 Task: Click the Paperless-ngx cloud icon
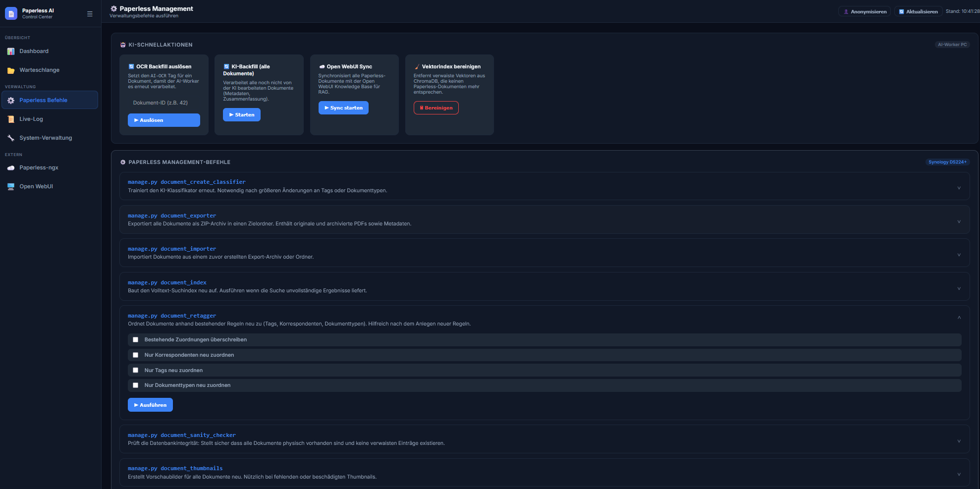(x=11, y=168)
